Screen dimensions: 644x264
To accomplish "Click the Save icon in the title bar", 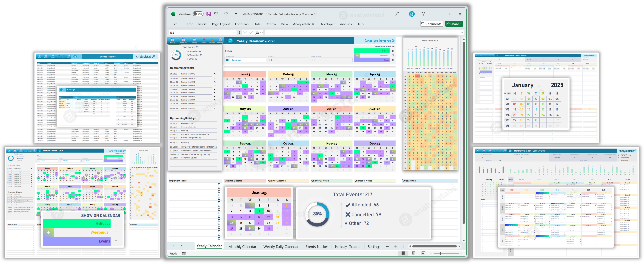I will point(208,14).
